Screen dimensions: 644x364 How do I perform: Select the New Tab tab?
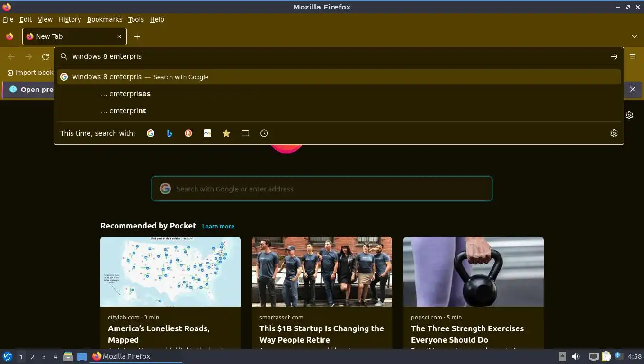[x=74, y=36]
